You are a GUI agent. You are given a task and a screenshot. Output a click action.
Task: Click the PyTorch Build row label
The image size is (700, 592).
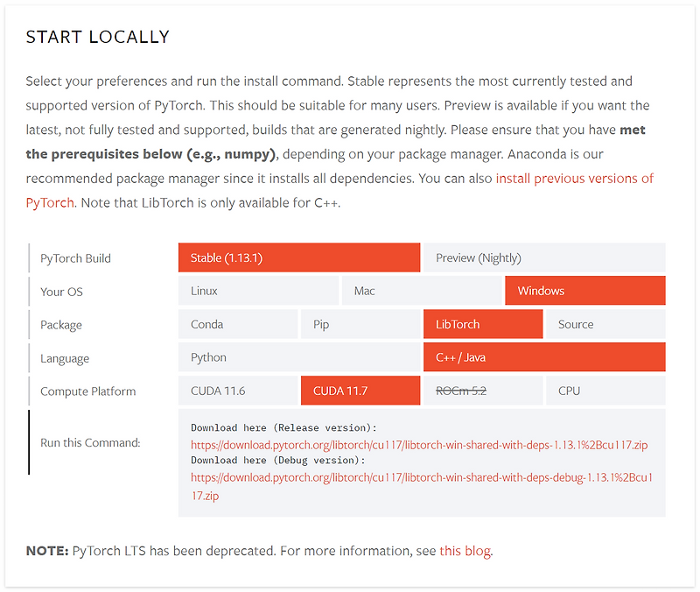pyautogui.click(x=75, y=258)
